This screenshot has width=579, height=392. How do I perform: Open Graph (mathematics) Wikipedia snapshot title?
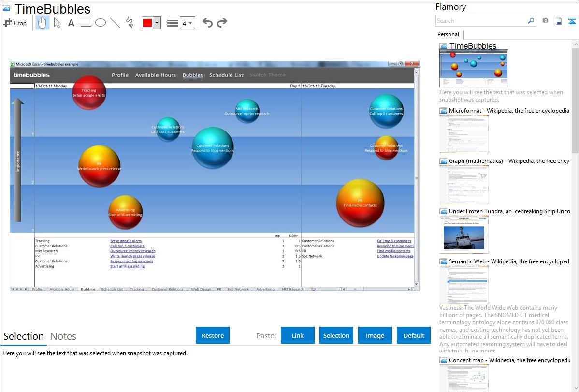[509, 161]
